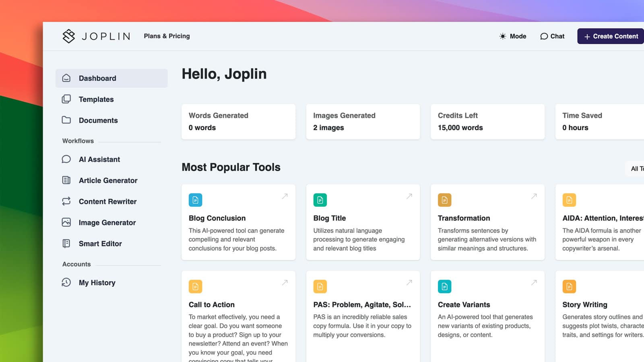Click the Create Content button

tap(611, 36)
